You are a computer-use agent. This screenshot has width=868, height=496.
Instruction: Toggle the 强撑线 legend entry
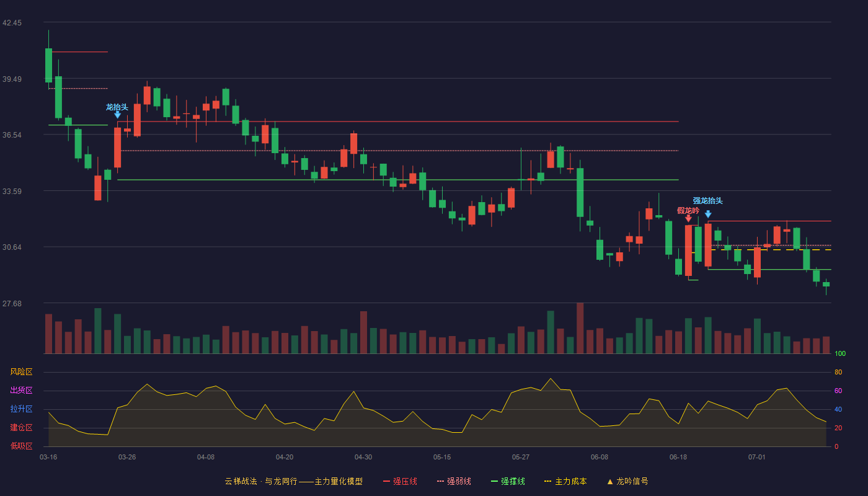click(508, 481)
